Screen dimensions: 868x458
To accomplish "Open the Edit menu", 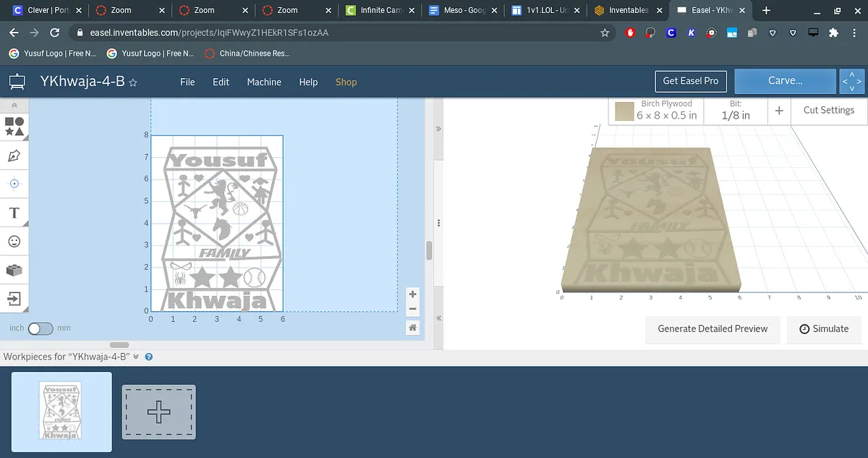I will 221,82.
